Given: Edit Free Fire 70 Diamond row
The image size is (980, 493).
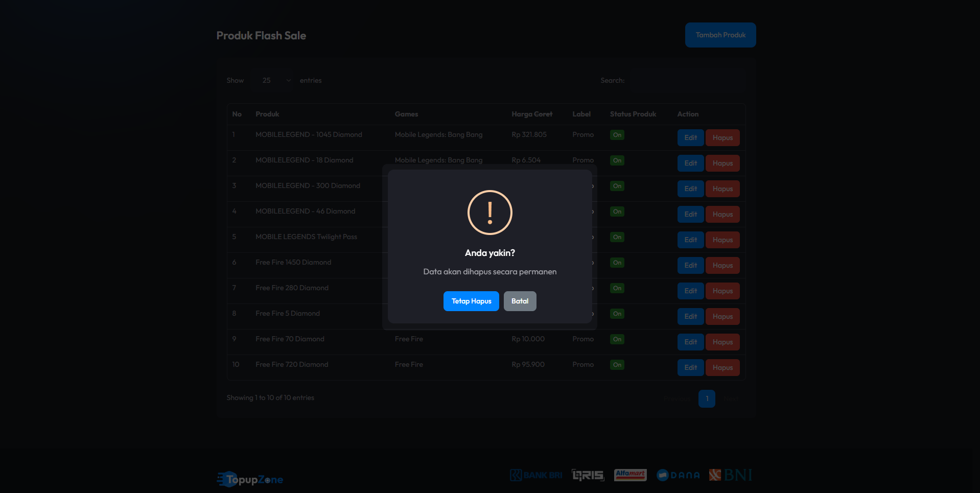Looking at the screenshot, I should [690, 342].
